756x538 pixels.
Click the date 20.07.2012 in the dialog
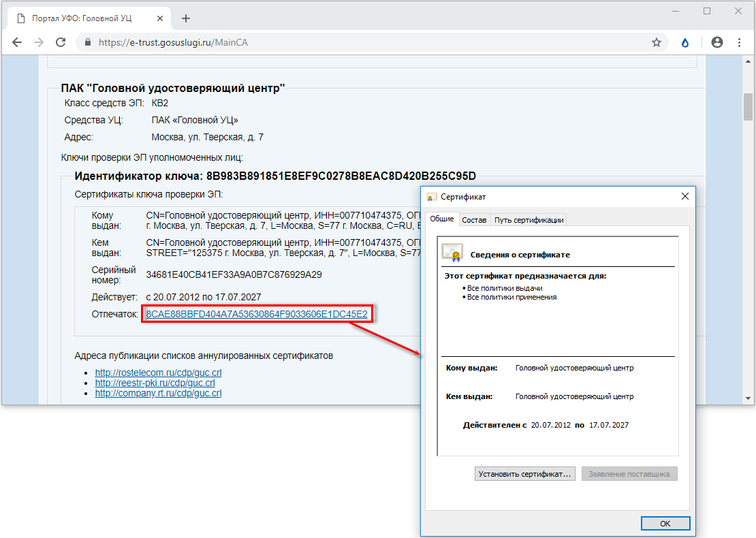coord(550,425)
